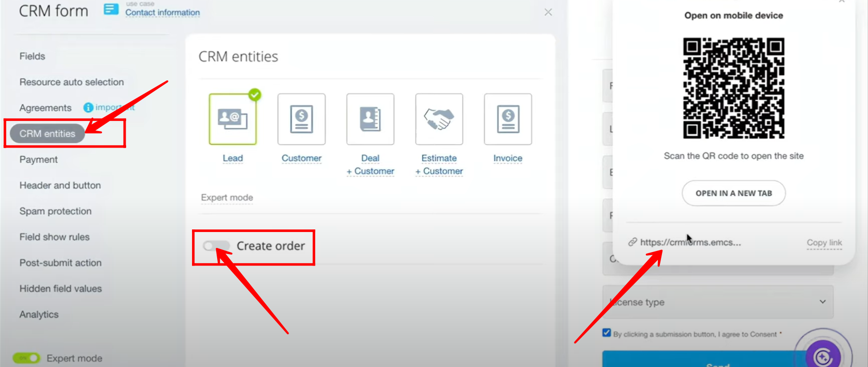Image resolution: width=868 pixels, height=367 pixels.
Task: Open the Payment section
Action: click(x=38, y=160)
